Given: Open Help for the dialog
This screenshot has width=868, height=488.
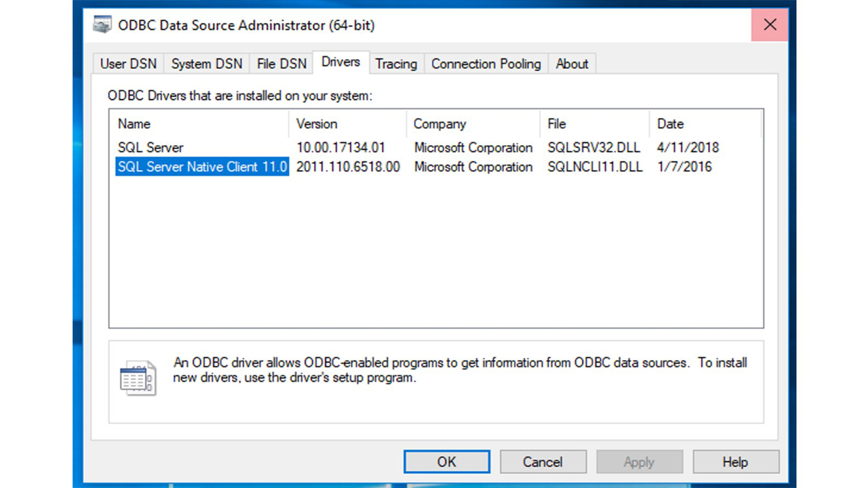Looking at the screenshot, I should pyautogui.click(x=735, y=462).
